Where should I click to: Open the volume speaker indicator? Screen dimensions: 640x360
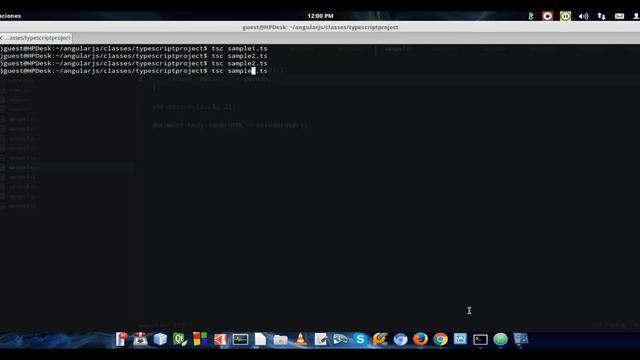coord(583,16)
